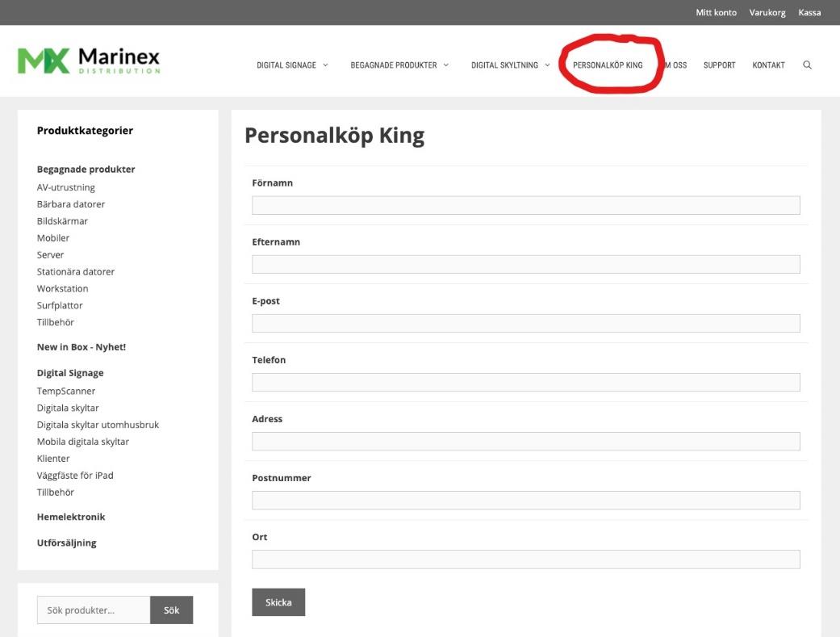Select the Postnummer input field
Screen dimensions: 840x637
pos(525,501)
